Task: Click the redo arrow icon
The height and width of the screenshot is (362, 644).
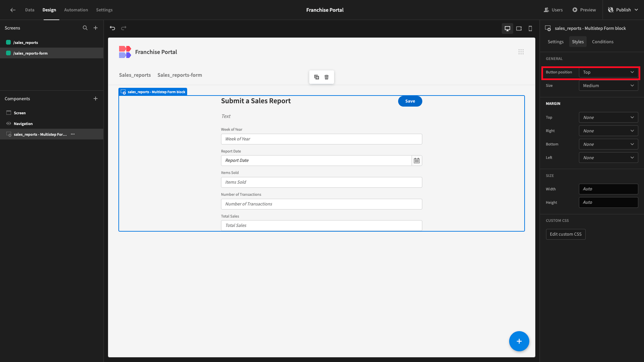Action: click(123, 28)
